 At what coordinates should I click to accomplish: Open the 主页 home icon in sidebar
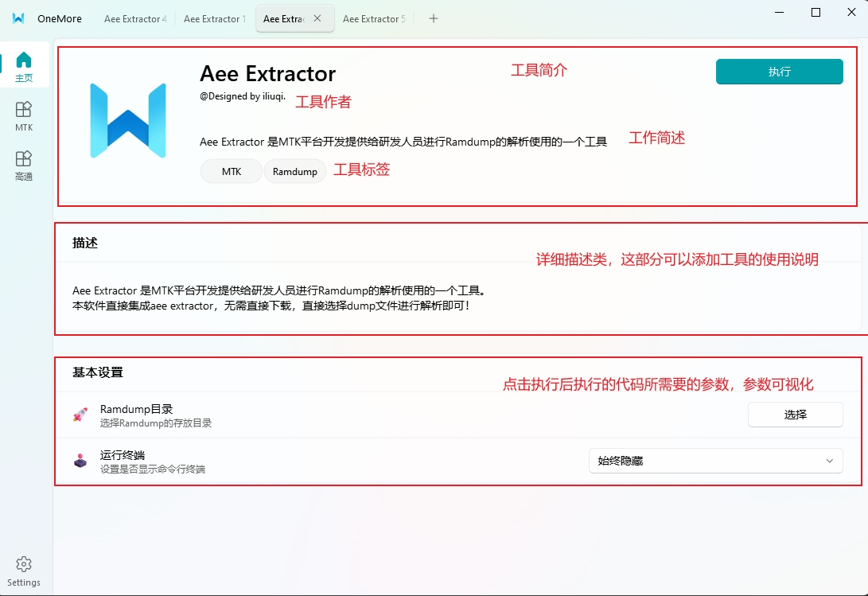click(x=24, y=65)
